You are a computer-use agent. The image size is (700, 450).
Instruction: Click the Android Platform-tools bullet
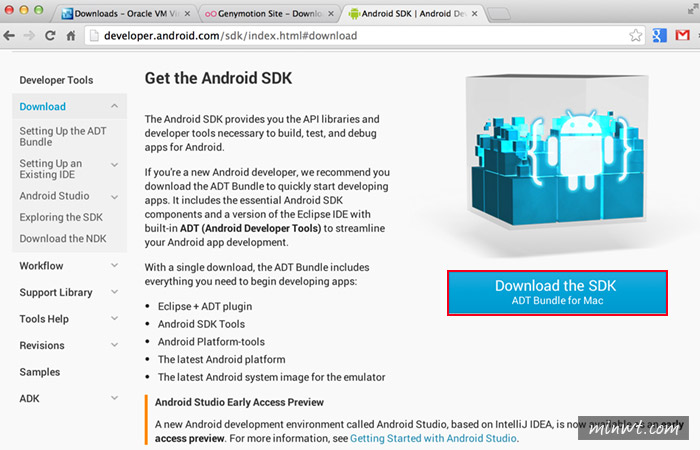pos(211,342)
